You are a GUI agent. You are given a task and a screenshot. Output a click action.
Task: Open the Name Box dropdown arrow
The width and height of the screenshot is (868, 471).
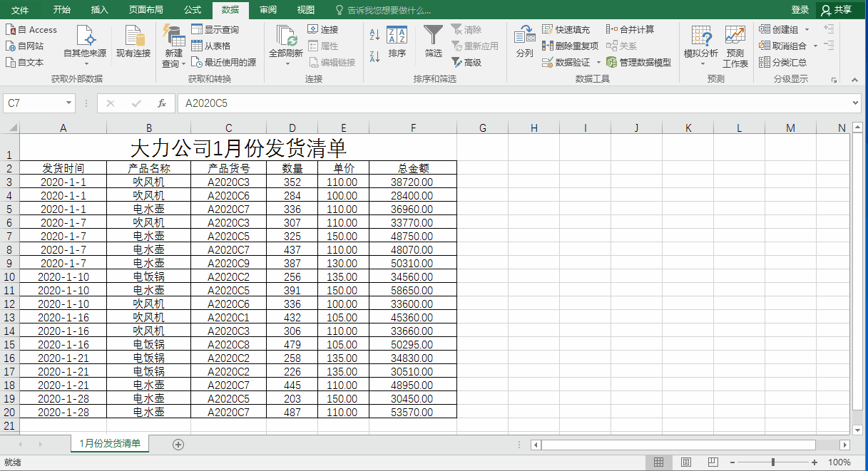(69, 103)
